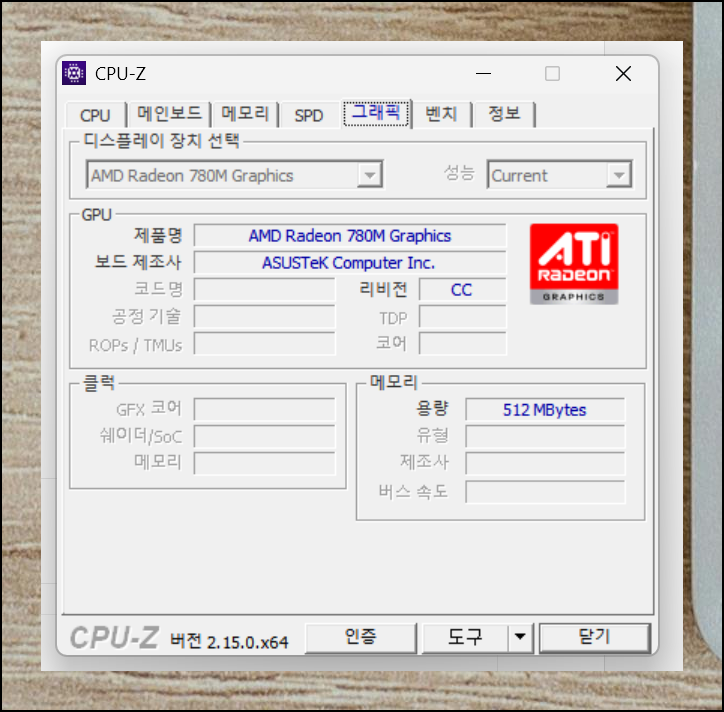Close the CPU-Z window with X
This screenshot has height=712, width=724.
(x=623, y=73)
